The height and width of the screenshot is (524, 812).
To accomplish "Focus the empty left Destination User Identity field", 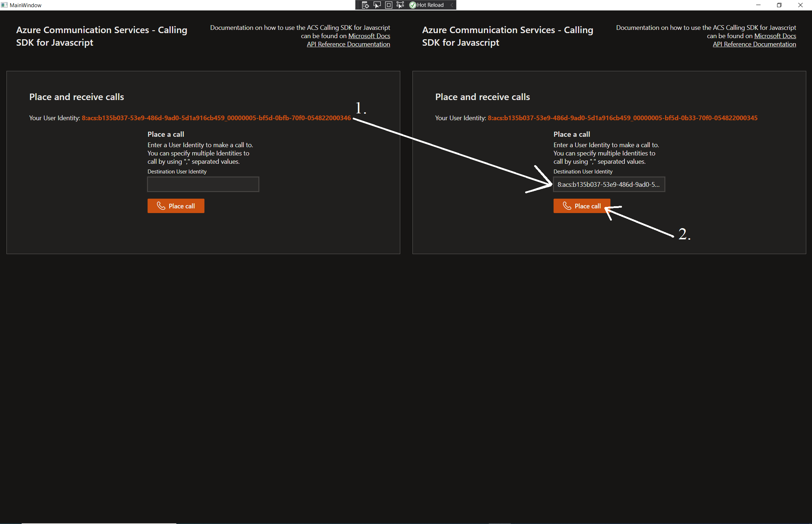I will point(203,184).
